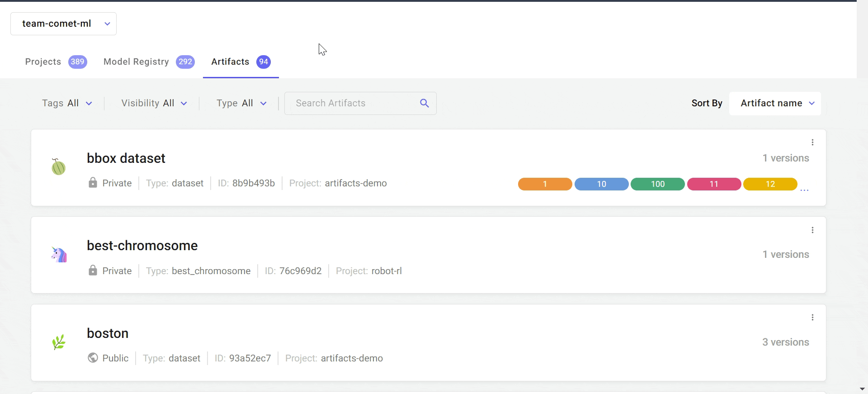Change Sort By Artifact name dropdown
The height and width of the screenshot is (394, 868).
click(775, 103)
